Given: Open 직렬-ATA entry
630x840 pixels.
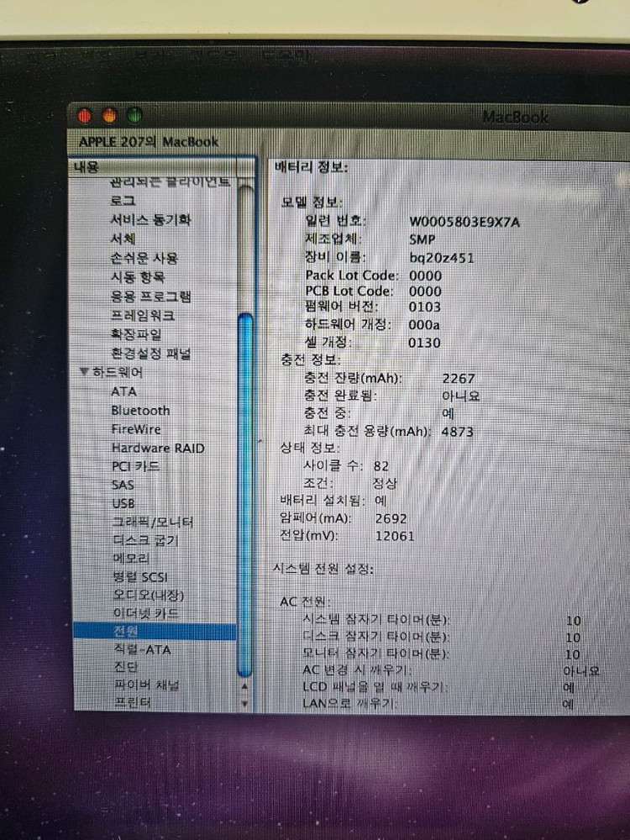Looking at the screenshot, I should click(142, 649).
